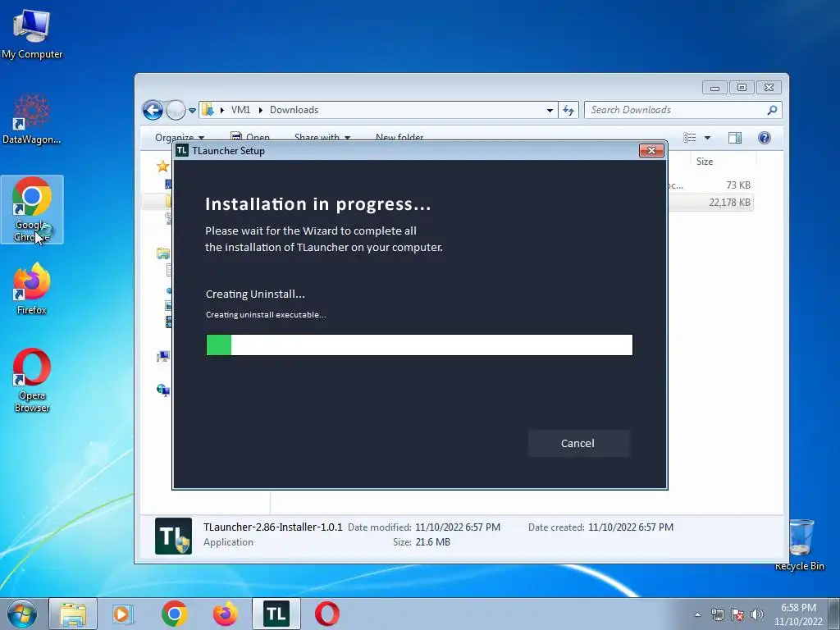Select VM1 in the address breadcrumb
Image resolution: width=840 pixels, height=630 pixels.
tap(240, 110)
